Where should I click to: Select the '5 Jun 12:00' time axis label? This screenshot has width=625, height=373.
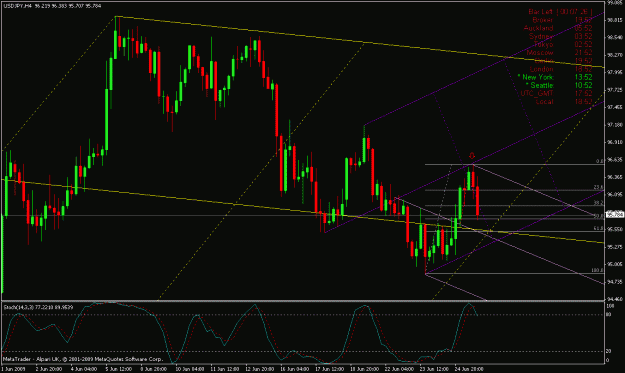[119, 369]
